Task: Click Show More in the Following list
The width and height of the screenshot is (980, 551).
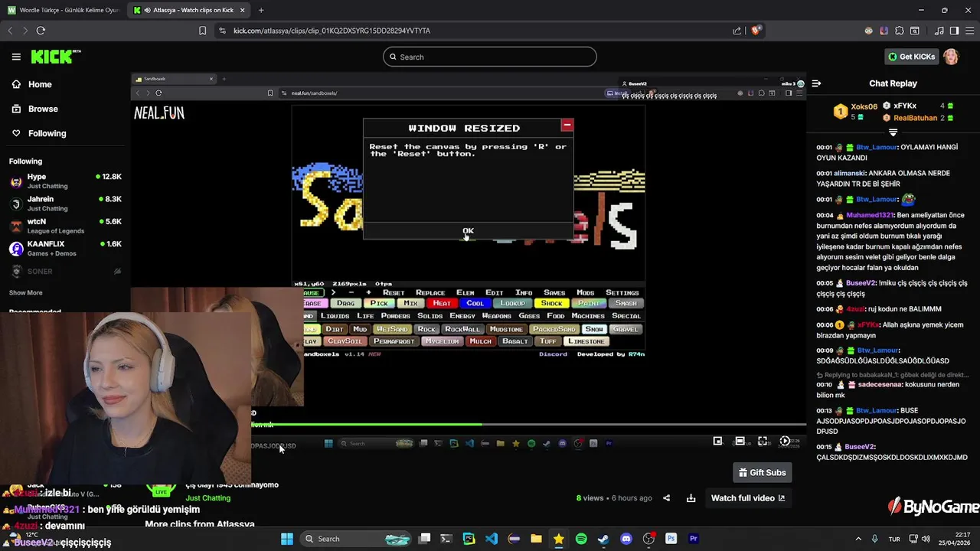Action: pyautogui.click(x=25, y=292)
